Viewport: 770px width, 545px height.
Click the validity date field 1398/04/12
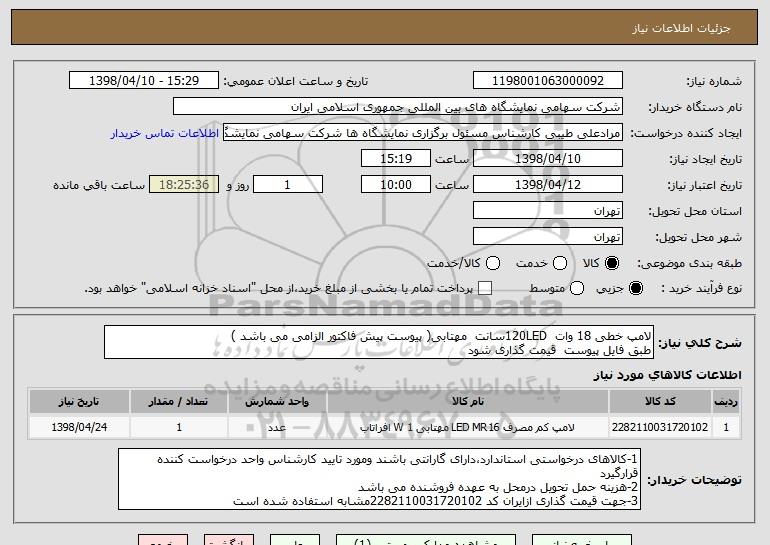click(548, 185)
